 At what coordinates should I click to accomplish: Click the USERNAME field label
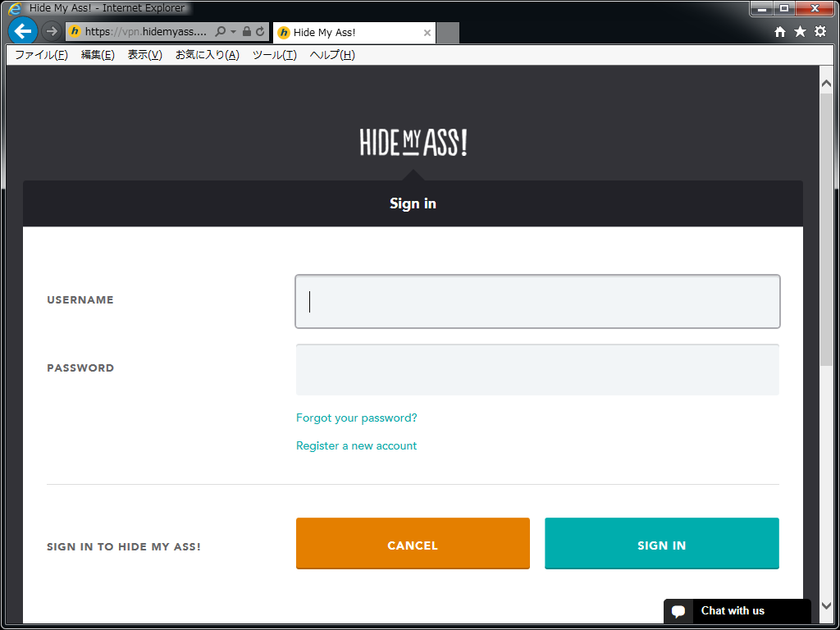click(80, 300)
